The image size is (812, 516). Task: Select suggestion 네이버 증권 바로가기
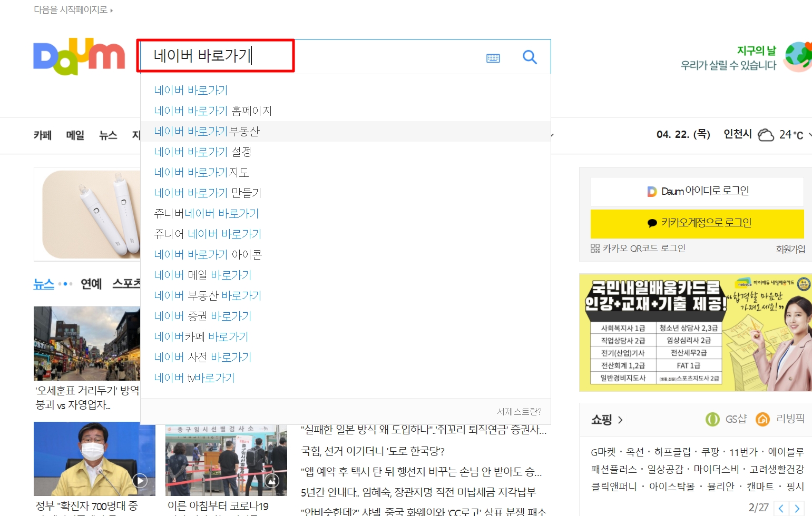(346, 316)
